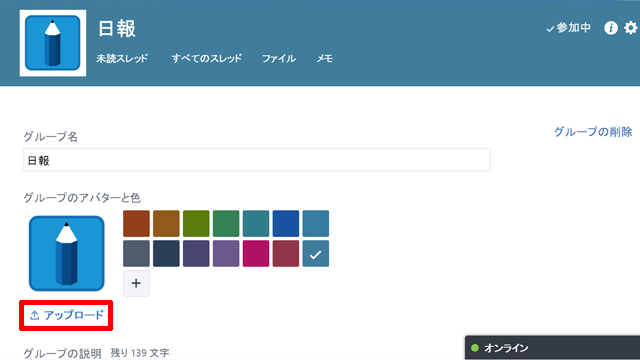Add a custom color with plus button

[136, 283]
